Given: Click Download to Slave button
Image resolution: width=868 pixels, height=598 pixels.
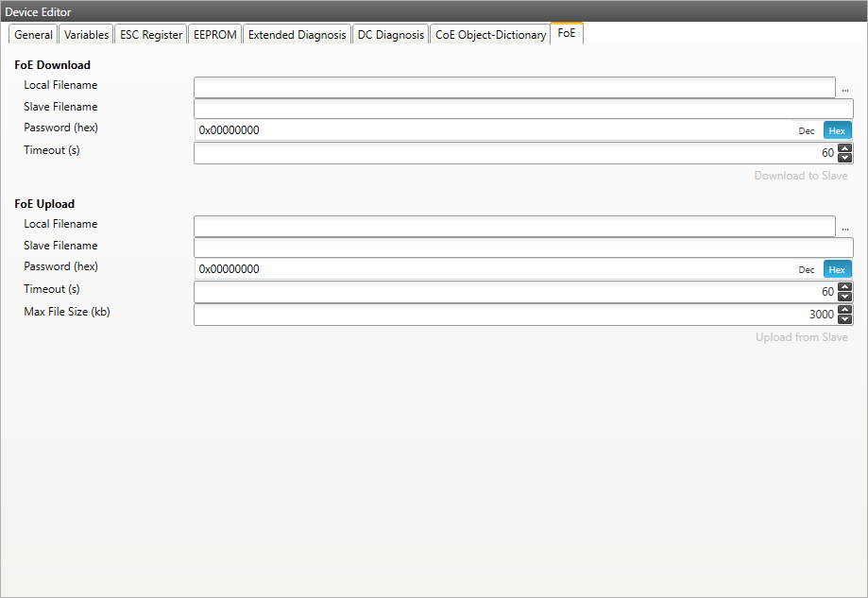Looking at the screenshot, I should pyautogui.click(x=800, y=176).
